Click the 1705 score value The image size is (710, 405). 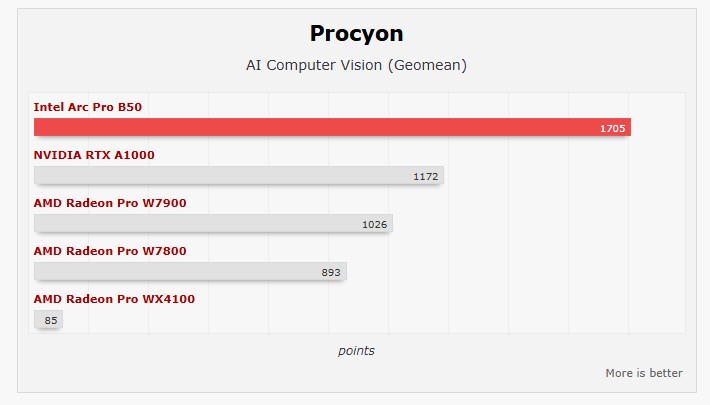tap(612, 128)
